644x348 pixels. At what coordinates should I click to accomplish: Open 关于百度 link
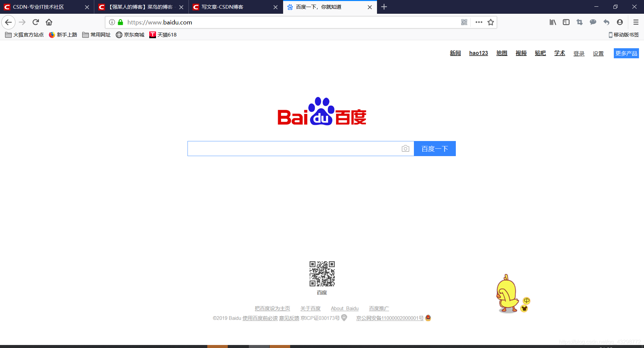310,308
